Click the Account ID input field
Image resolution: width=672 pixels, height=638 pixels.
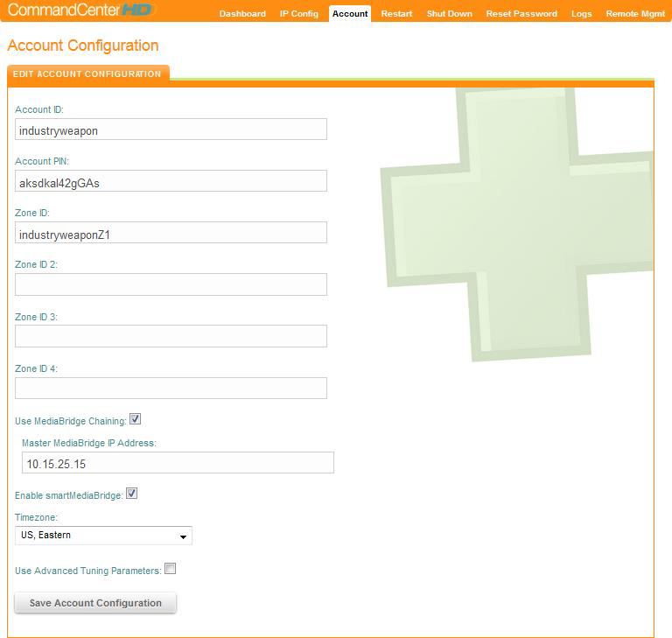171,130
